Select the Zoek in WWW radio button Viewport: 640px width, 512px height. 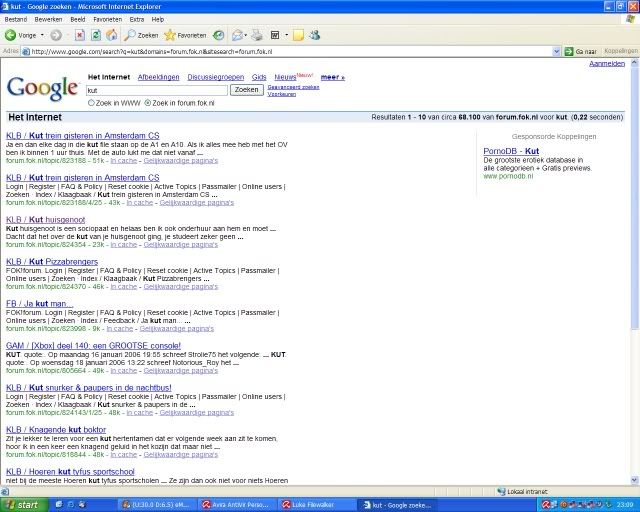click(91, 103)
